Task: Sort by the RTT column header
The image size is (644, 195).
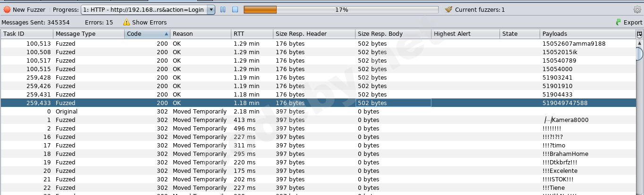Action: pyautogui.click(x=252, y=34)
